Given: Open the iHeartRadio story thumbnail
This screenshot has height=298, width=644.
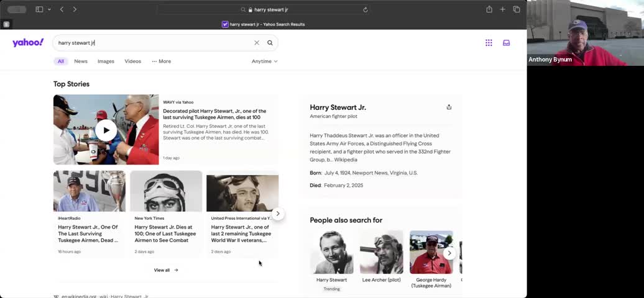Looking at the screenshot, I should point(89,191).
